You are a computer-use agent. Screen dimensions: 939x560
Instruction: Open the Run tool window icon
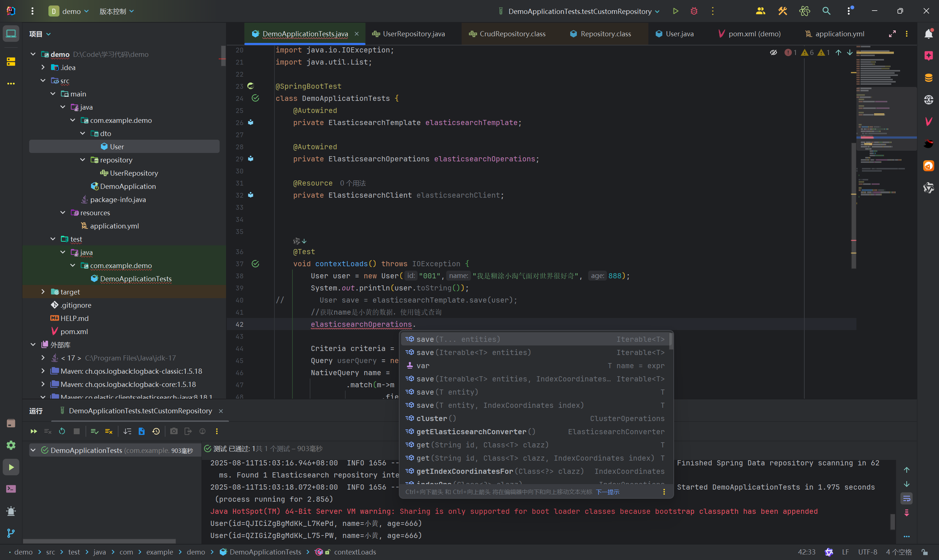pos(11,467)
